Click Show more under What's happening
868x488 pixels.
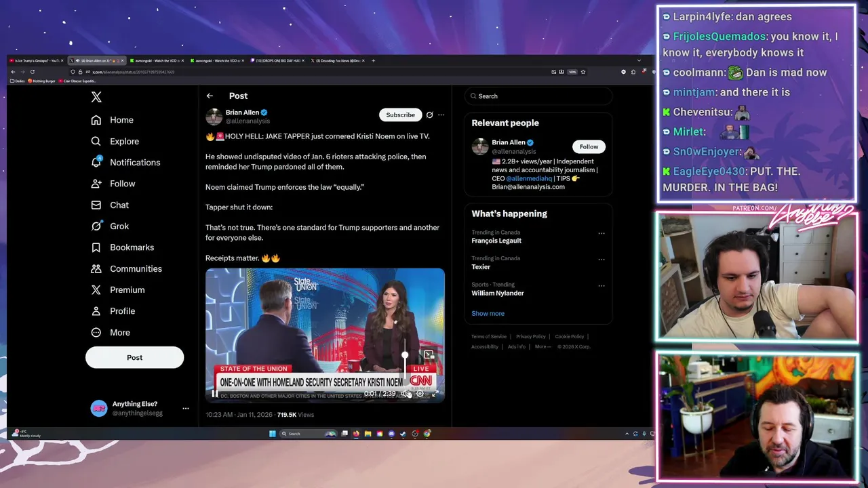(488, 314)
